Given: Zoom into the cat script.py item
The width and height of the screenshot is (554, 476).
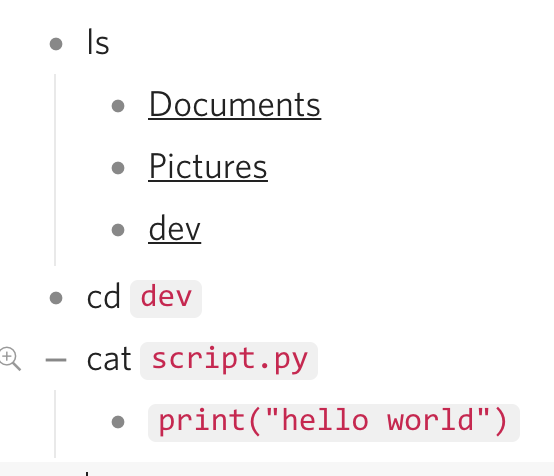Looking at the screenshot, I should coord(10,359).
